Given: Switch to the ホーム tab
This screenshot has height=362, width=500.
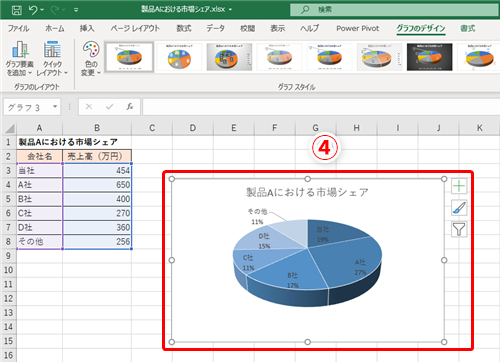Looking at the screenshot, I should point(55,29).
